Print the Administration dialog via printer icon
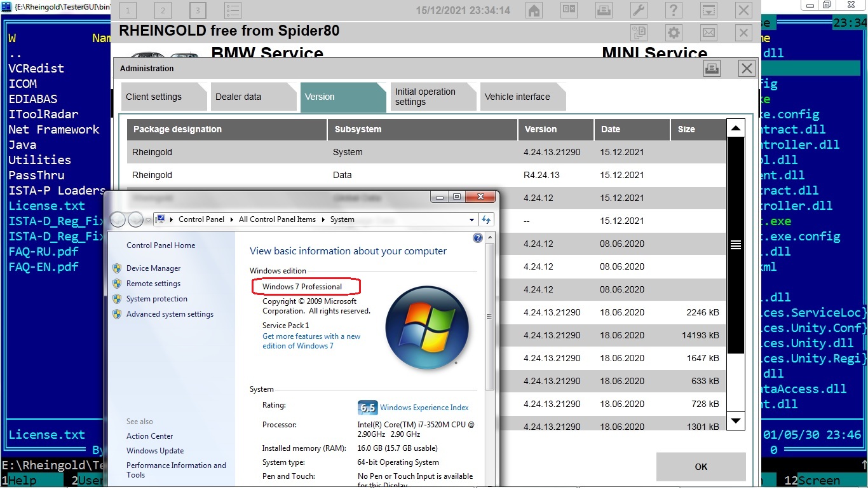This screenshot has height=489, width=868. click(x=712, y=69)
